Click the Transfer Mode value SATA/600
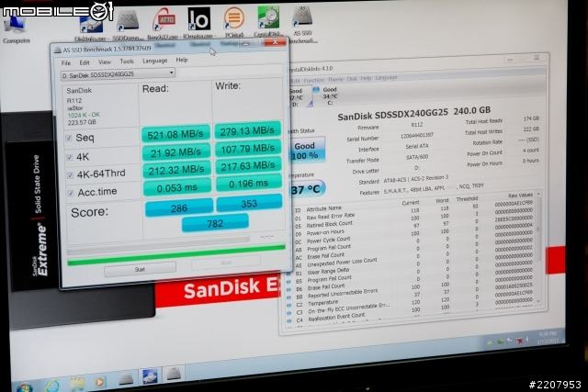Image resolution: width=588 pixels, height=392 pixels. [x=417, y=157]
